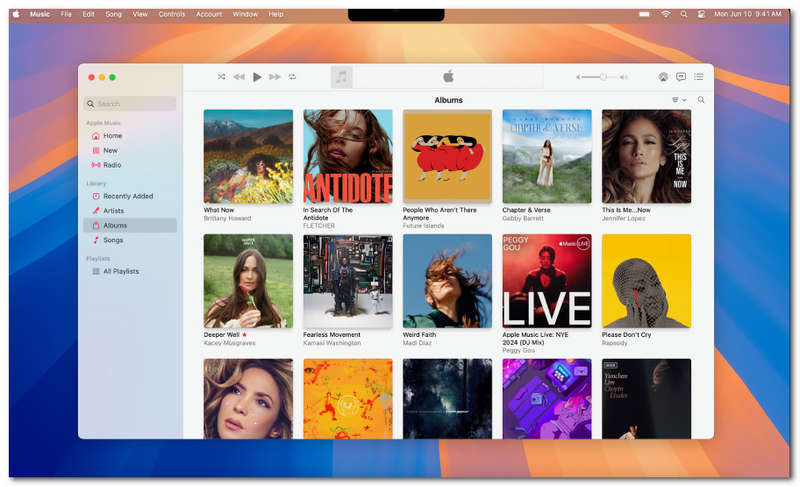The width and height of the screenshot is (800, 487).
Task: Open This Is Me...Now album cover
Action: 646,156
